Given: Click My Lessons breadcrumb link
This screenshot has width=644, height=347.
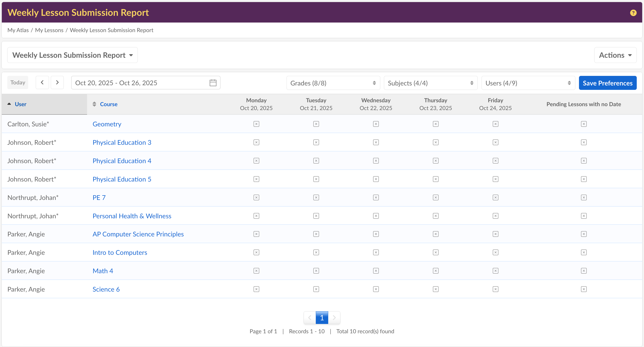Looking at the screenshot, I should (49, 30).
